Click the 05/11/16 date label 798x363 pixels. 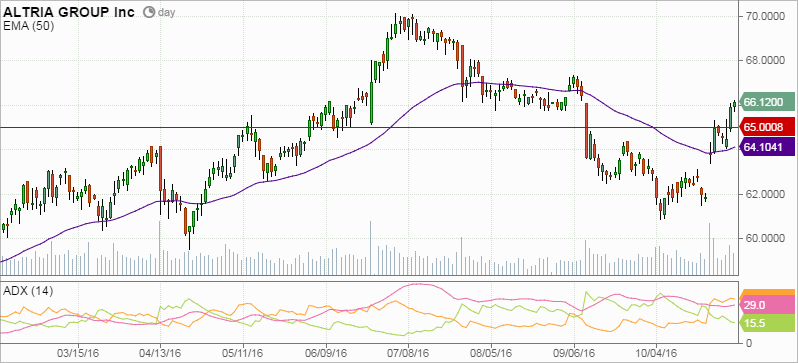click(x=243, y=352)
